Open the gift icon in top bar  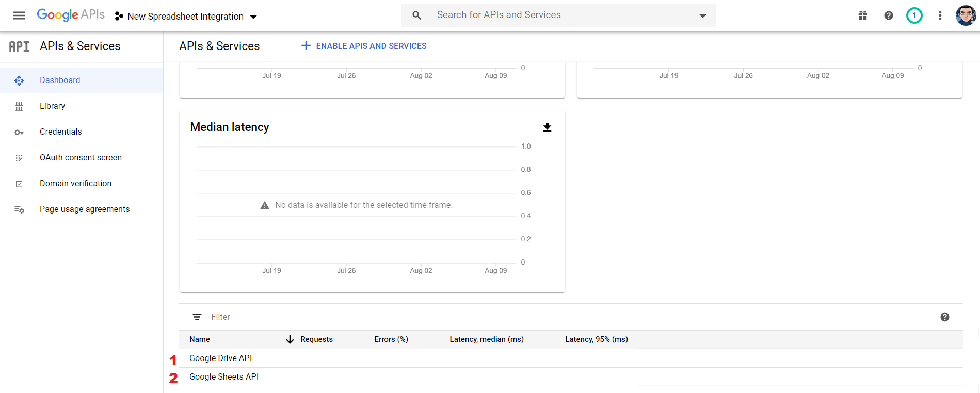(863, 15)
